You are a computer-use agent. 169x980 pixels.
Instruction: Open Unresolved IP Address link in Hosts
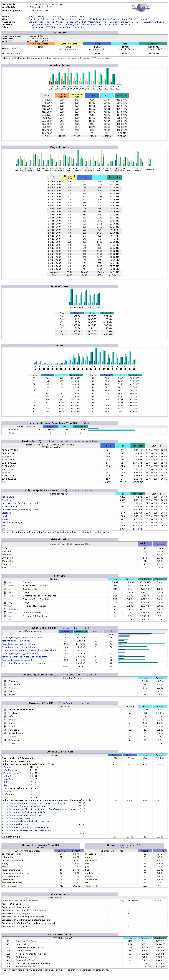[x=85, y=441]
